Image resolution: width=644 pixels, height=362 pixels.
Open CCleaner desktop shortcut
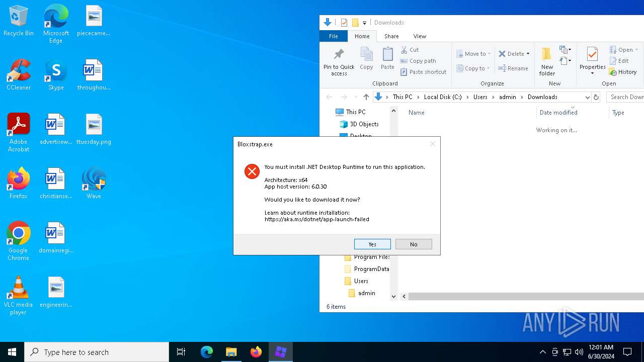[x=19, y=75]
